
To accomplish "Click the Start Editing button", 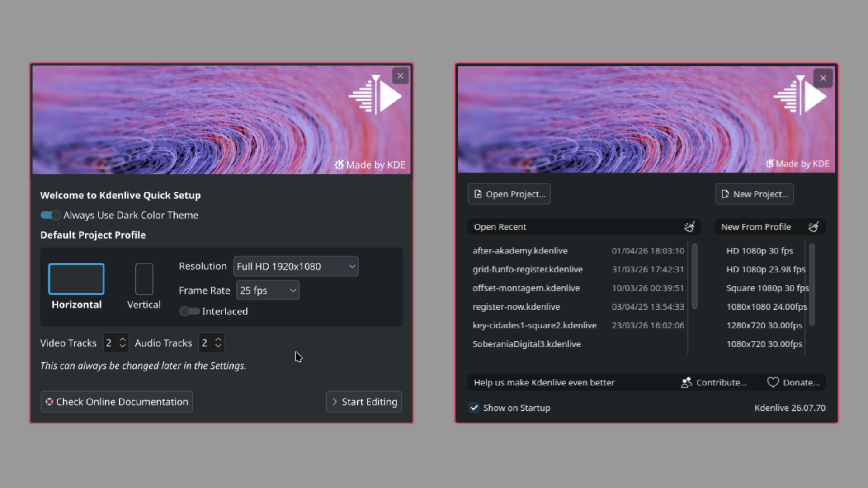I will coord(364,402).
